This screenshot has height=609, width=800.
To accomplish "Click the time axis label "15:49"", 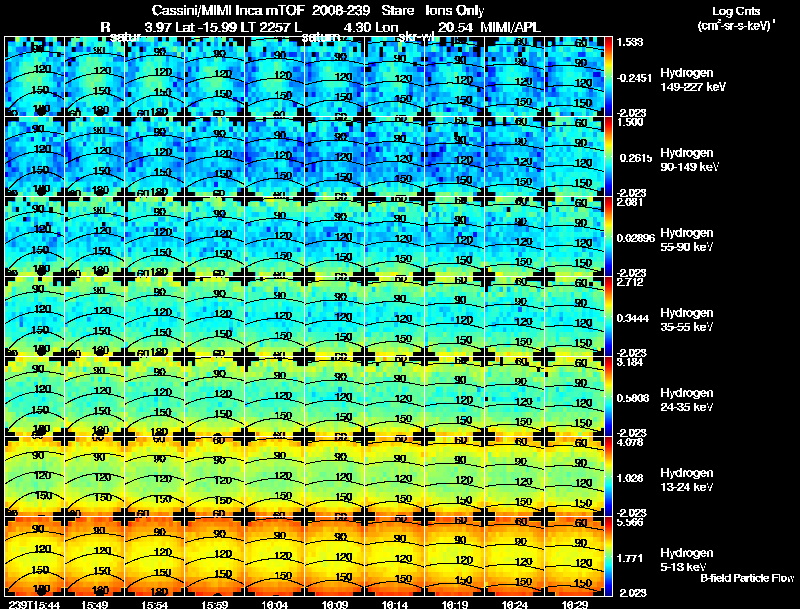I will (x=94, y=604).
